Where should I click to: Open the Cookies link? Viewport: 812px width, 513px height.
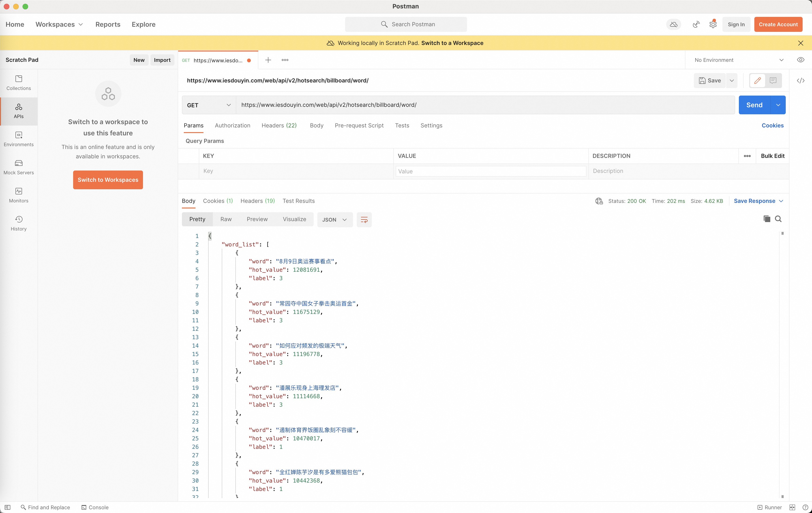(x=772, y=125)
